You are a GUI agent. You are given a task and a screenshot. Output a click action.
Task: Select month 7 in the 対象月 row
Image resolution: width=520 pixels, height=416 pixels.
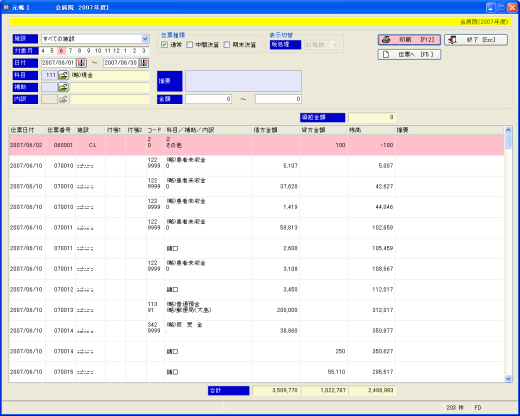coord(70,51)
